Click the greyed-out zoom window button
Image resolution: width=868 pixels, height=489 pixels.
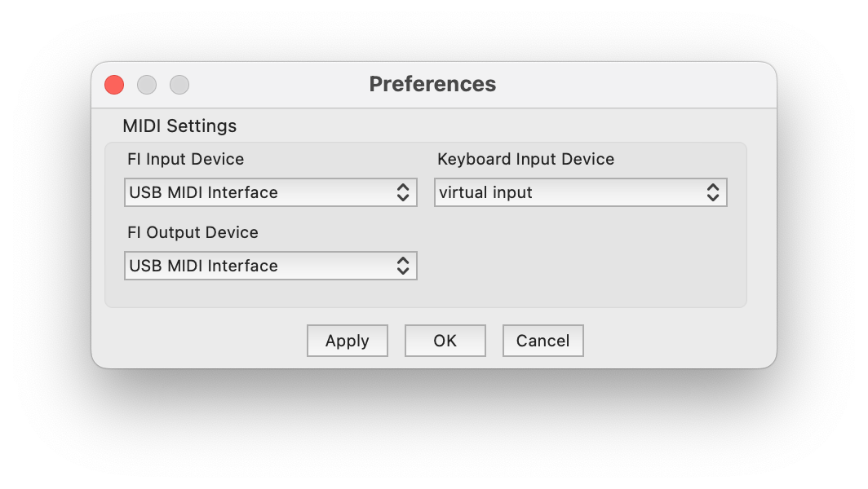[x=179, y=85]
